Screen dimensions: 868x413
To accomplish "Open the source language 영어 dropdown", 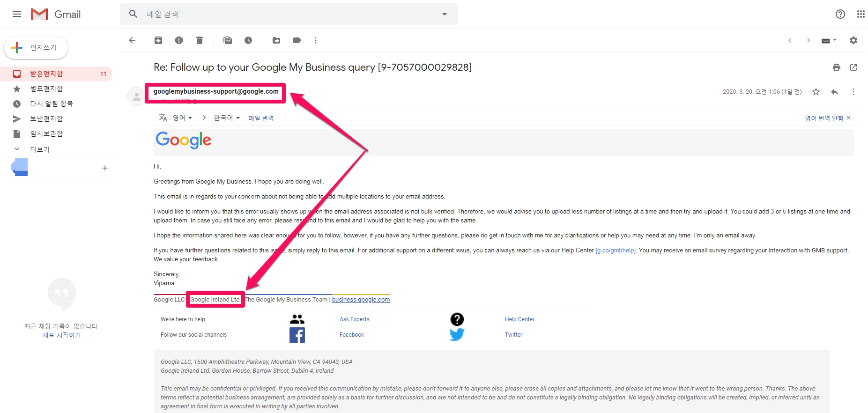I will click(182, 118).
